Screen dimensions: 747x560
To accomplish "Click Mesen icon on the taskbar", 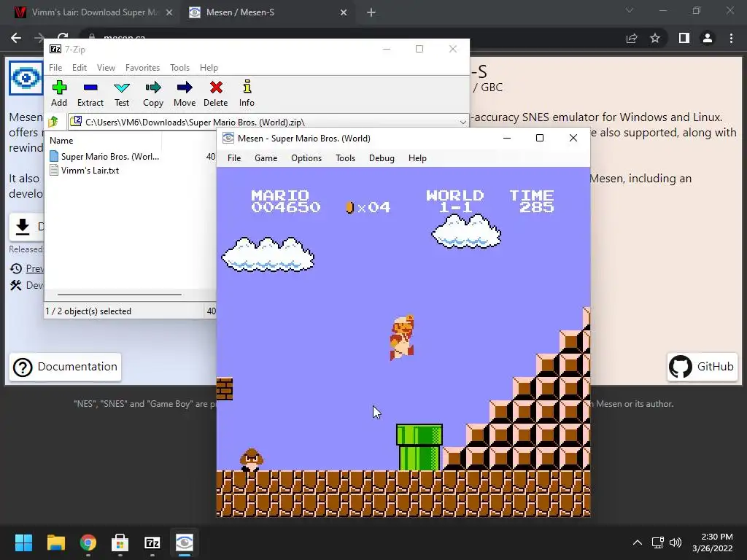I will 185,542.
